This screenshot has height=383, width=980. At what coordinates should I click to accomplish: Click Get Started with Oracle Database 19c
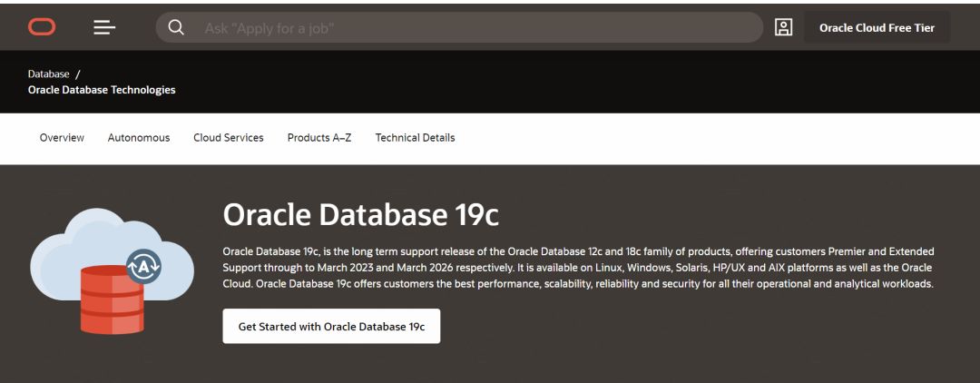click(x=331, y=326)
